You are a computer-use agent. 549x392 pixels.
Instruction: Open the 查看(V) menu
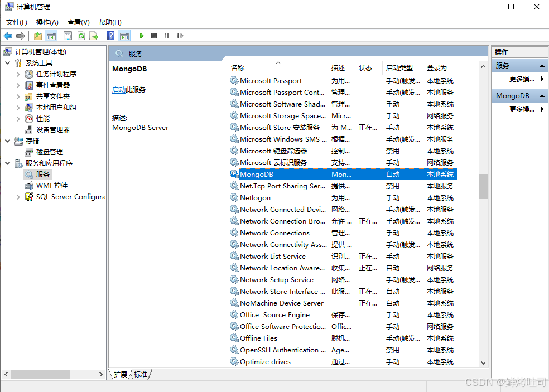point(79,22)
